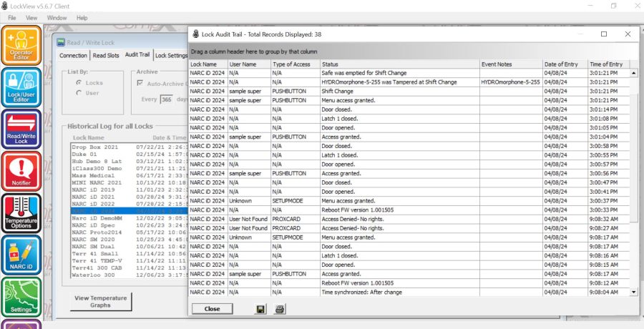The image size is (644, 329).
Task: Select the highlighted lock row in the list
Action: [129, 211]
